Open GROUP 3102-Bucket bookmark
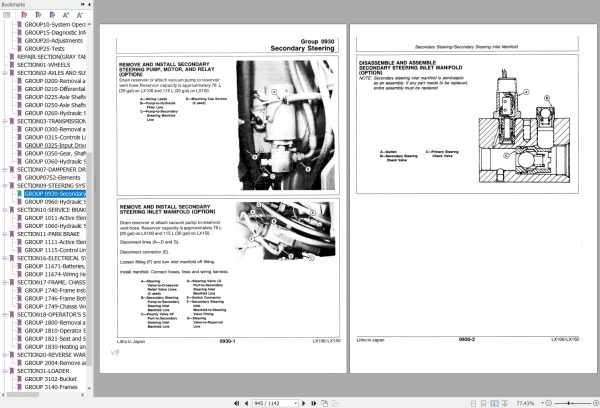 pos(51,379)
